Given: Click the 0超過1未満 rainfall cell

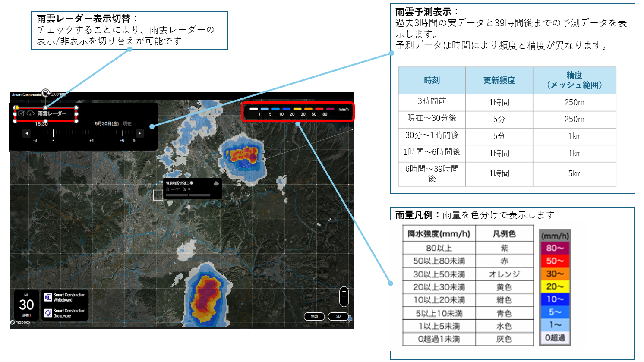Looking at the screenshot, I should (439, 339).
